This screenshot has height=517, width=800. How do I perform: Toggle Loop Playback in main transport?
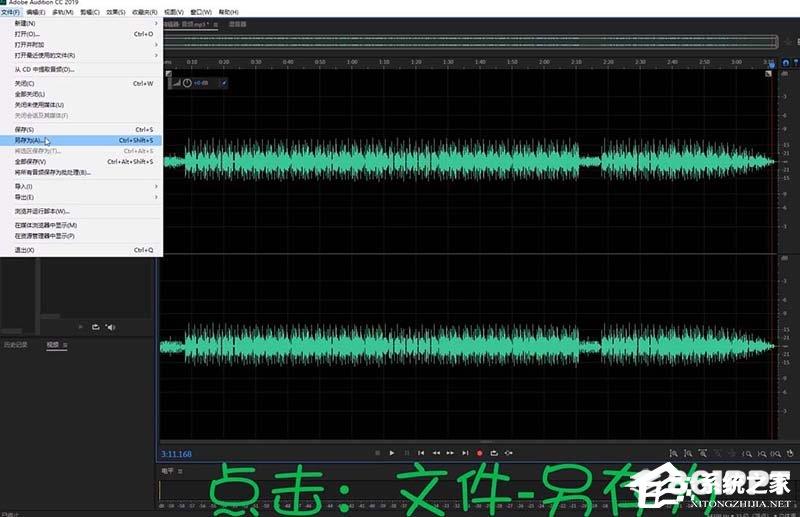[494, 453]
